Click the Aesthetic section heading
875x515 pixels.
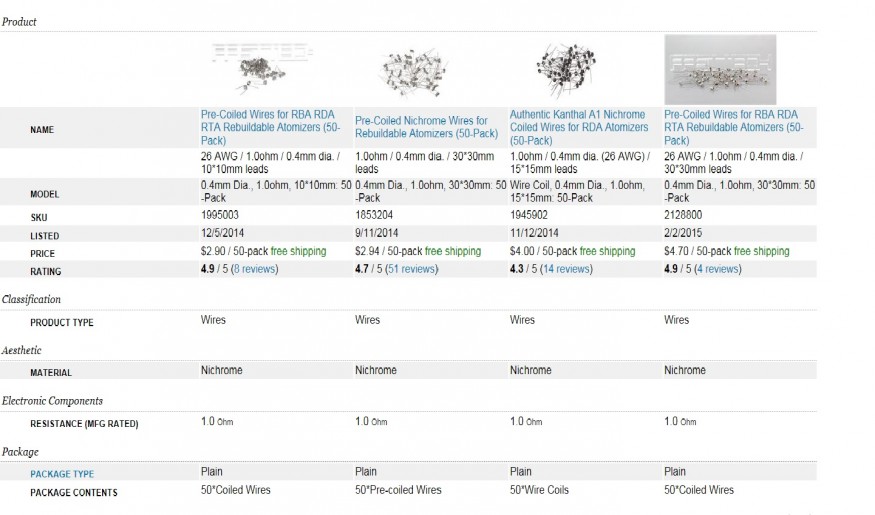point(21,350)
